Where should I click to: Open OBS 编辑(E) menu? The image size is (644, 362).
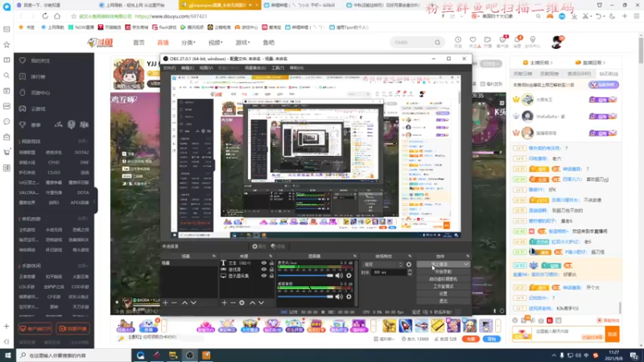(x=188, y=68)
